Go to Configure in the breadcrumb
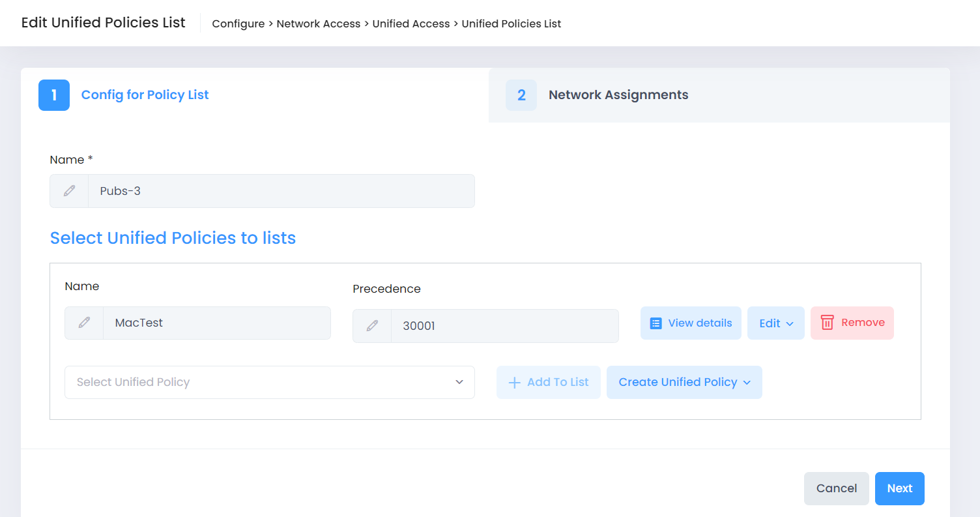Viewport: 980px width, 517px height. point(238,24)
